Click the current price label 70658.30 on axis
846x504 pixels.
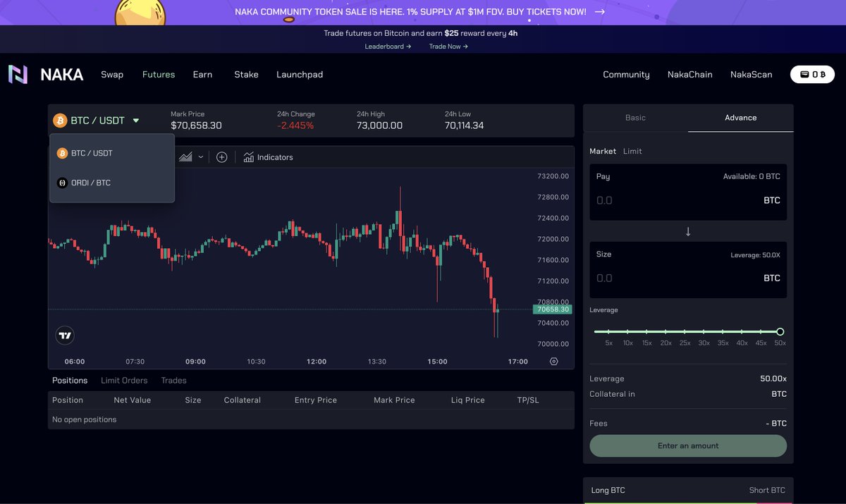point(552,309)
